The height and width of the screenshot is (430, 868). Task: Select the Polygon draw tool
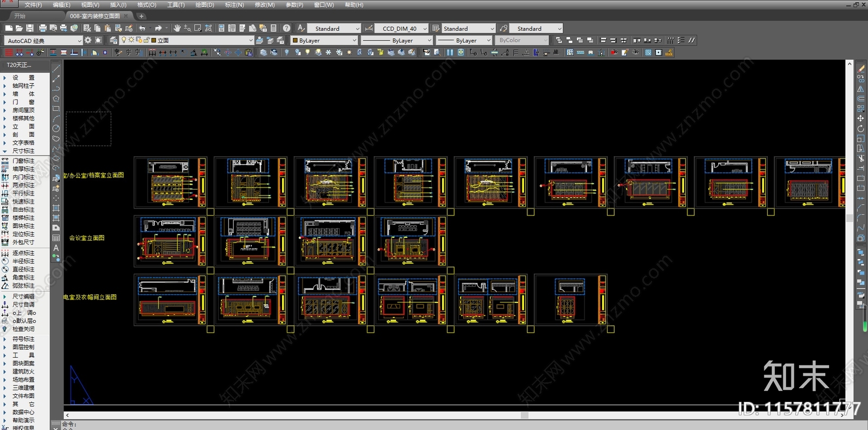[56, 99]
